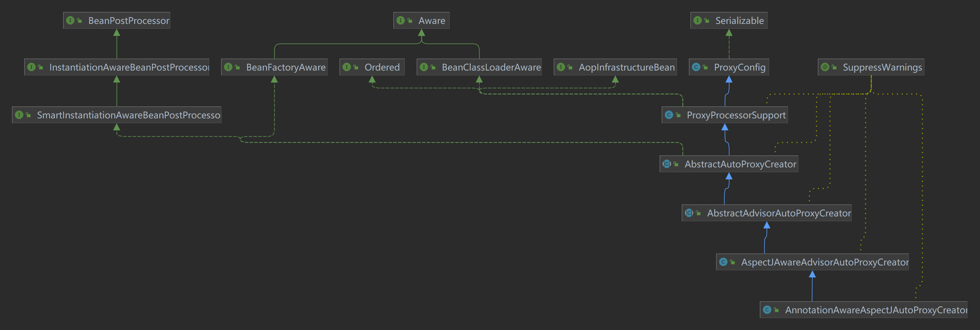This screenshot has height=330, width=980.
Task: Select the class icon beside ProxyProcessorSupport
Action: [x=668, y=114]
